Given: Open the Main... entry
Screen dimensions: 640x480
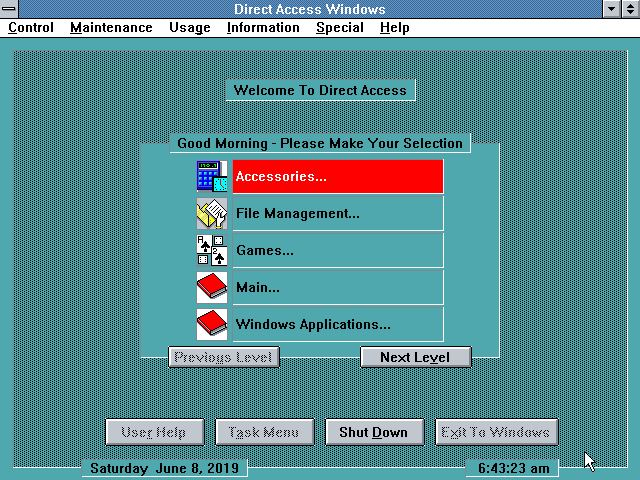Looking at the screenshot, I should pos(338,287).
